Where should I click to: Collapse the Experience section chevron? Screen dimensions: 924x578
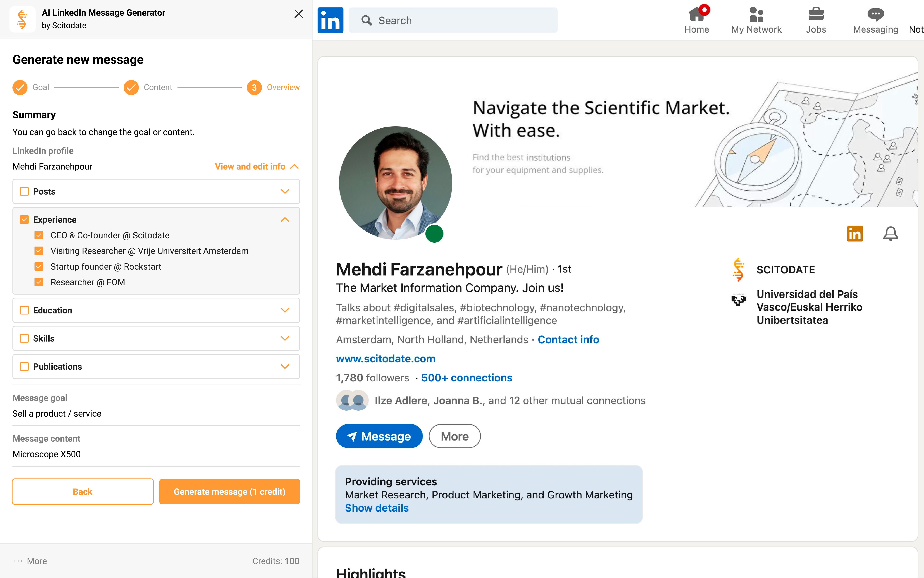coord(285,219)
